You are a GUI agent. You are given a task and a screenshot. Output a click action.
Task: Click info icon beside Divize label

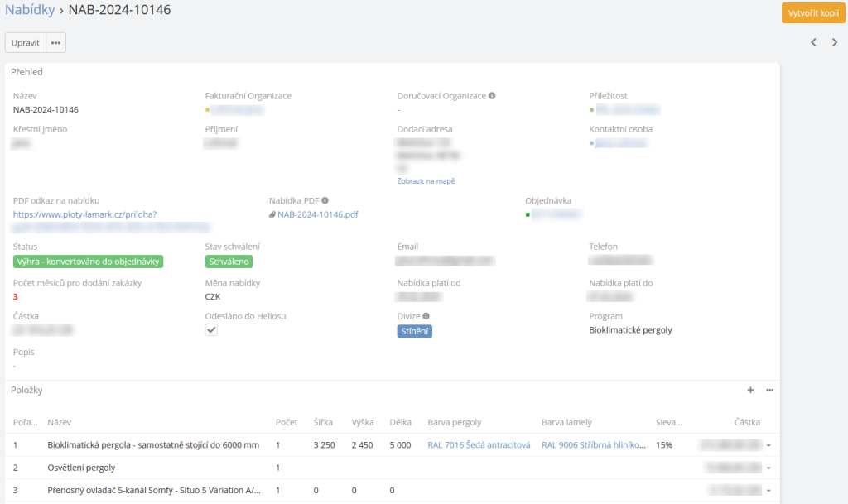[425, 316]
